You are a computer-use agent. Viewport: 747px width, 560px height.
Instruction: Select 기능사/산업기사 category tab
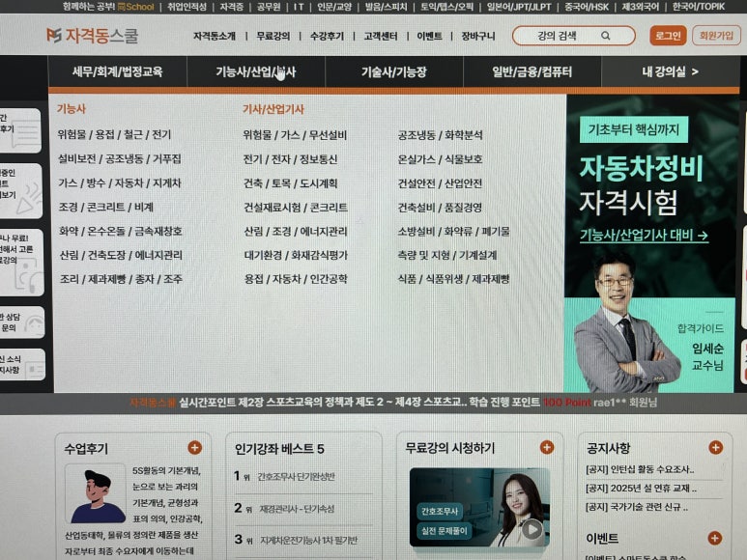(256, 71)
